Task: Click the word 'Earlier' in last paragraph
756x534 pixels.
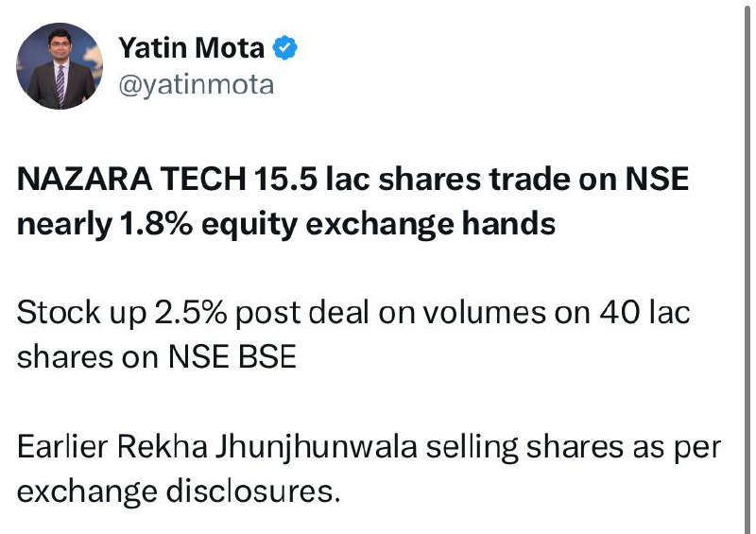Action: [62, 447]
